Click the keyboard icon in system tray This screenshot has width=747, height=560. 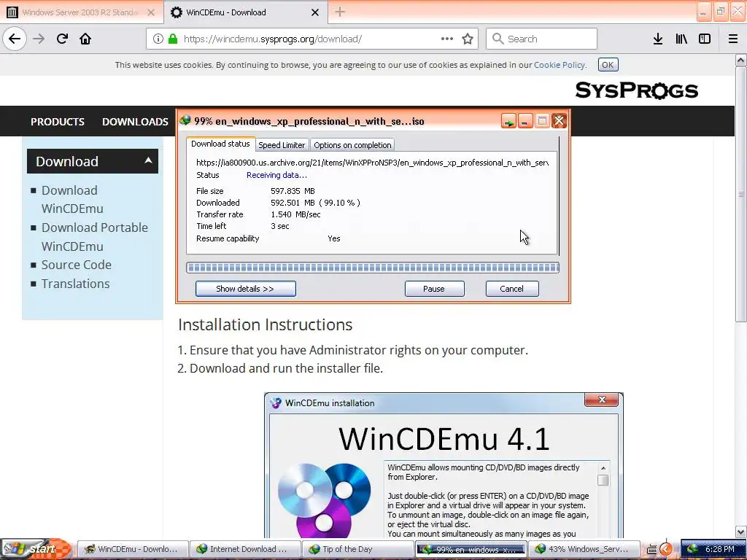[651, 550]
